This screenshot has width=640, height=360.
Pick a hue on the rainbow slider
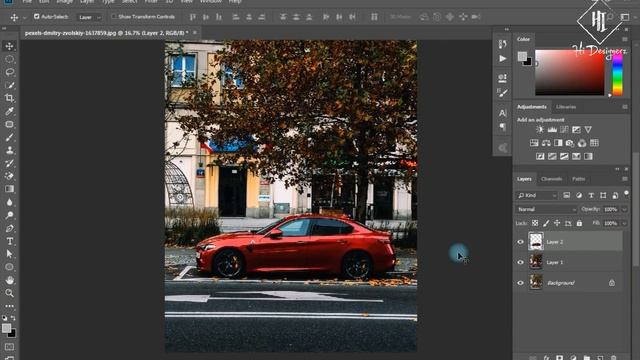(x=618, y=74)
